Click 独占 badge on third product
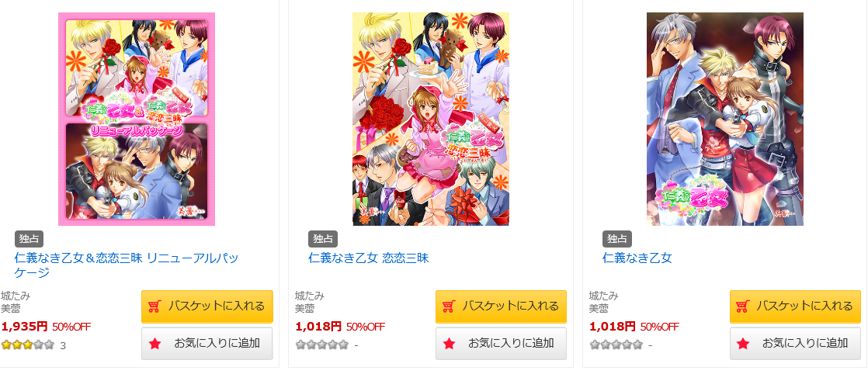Viewport: 868px width, 374px height. [616, 239]
